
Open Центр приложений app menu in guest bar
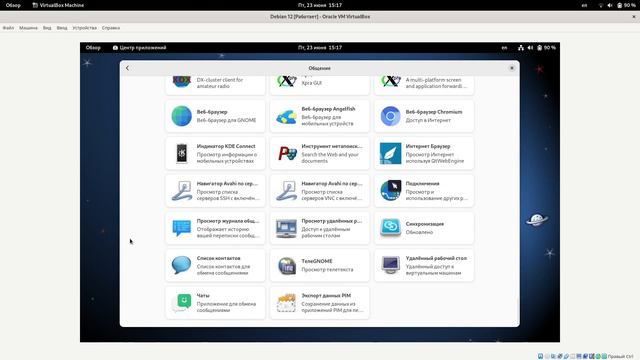pos(139,48)
